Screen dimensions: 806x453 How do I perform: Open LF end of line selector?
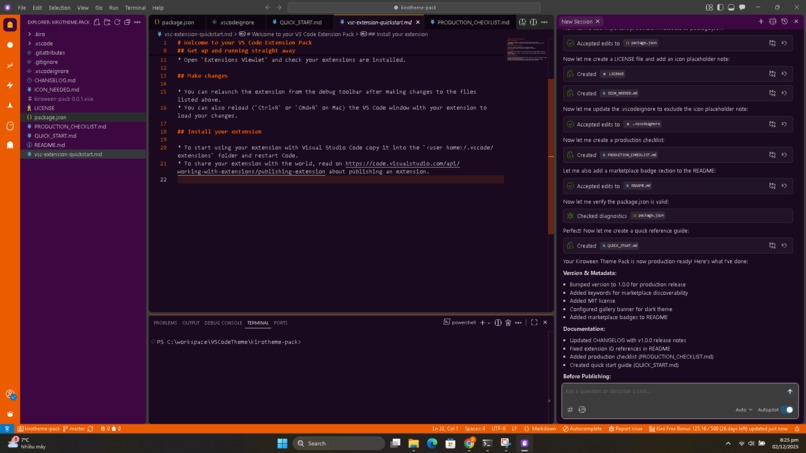pyautogui.click(x=514, y=429)
